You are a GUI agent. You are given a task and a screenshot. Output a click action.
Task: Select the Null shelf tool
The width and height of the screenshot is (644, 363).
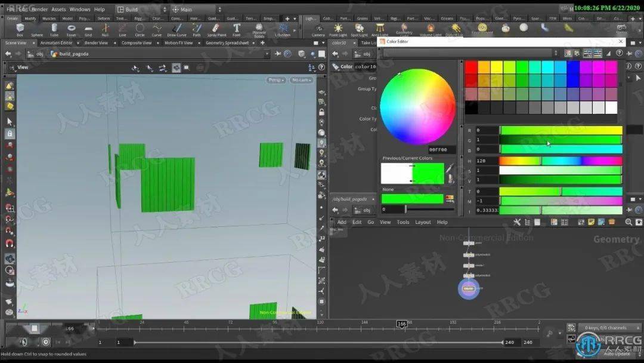click(105, 30)
